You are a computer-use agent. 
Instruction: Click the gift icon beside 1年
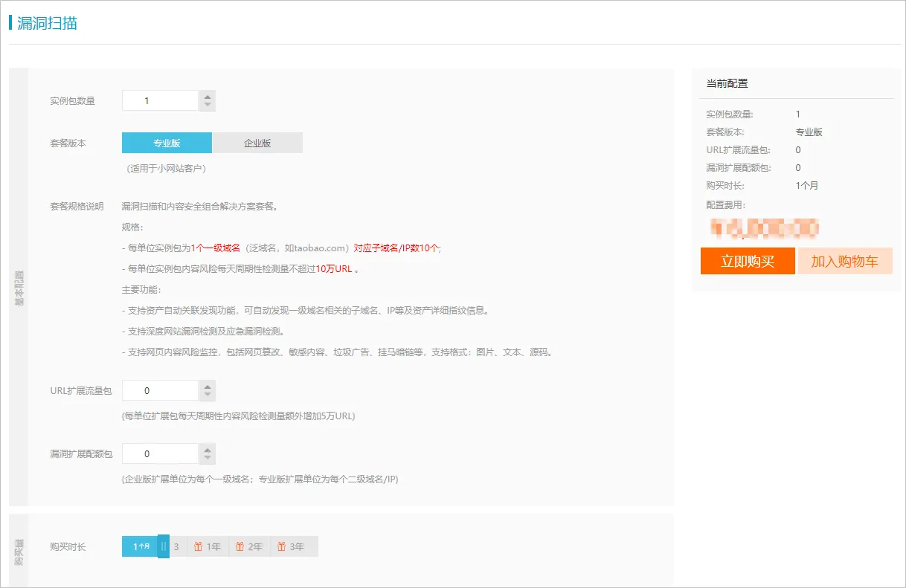tap(198, 546)
